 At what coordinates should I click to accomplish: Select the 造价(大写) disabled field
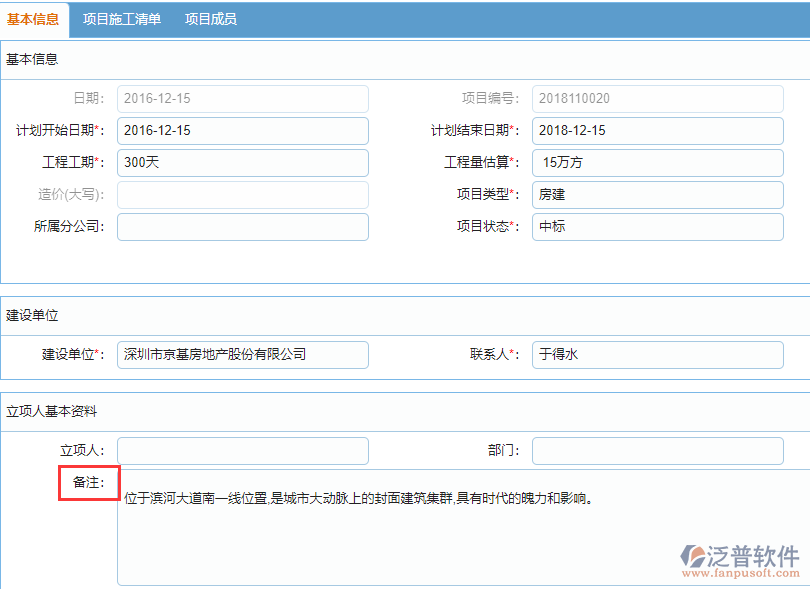[241, 194]
